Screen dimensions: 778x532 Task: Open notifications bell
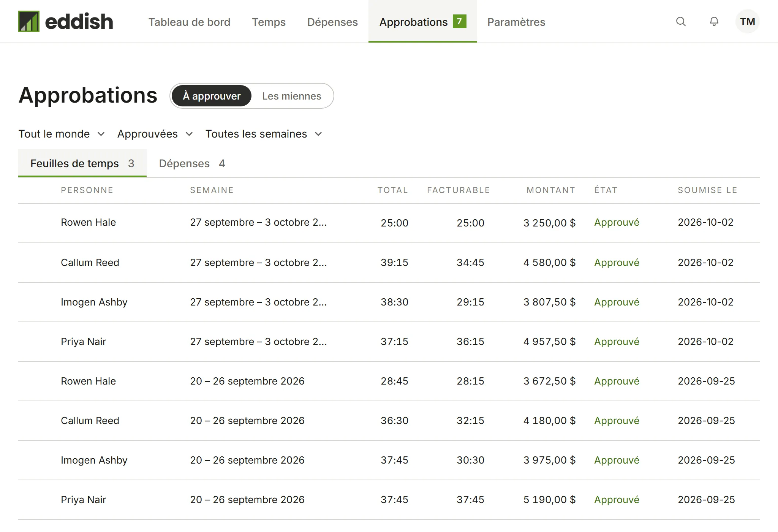coord(714,22)
